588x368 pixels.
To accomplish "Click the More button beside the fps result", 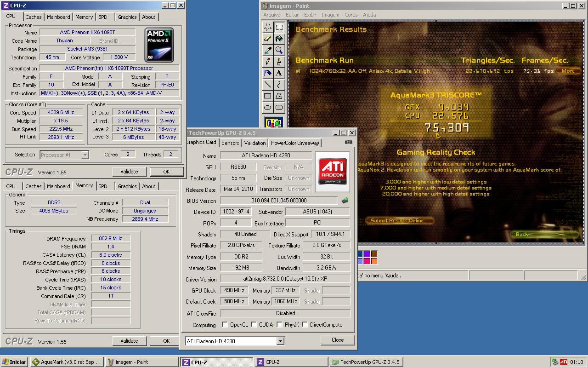I will pos(568,71).
